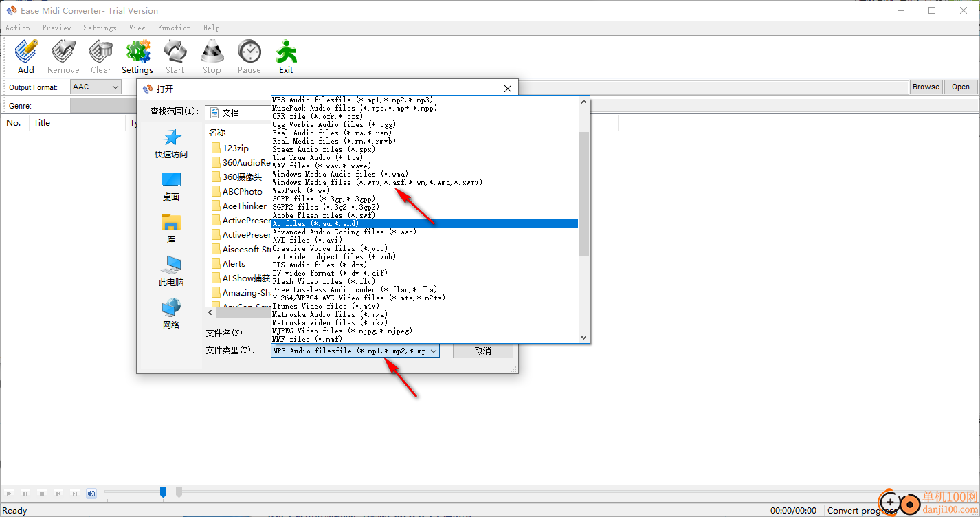Select the AceThinker folder
The image size is (980, 517).
click(x=239, y=206)
